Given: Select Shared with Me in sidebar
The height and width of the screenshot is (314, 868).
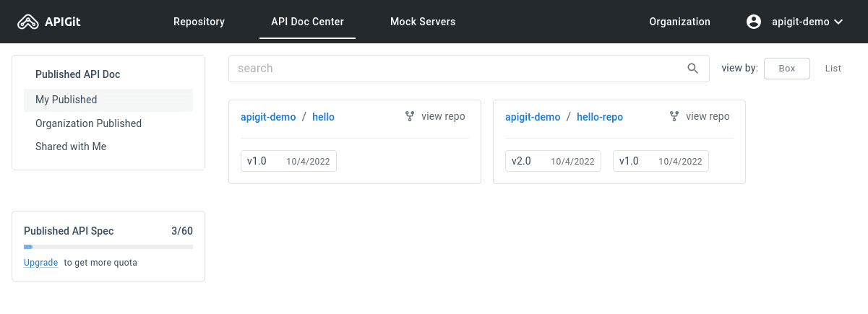Looking at the screenshot, I should coord(108,147).
